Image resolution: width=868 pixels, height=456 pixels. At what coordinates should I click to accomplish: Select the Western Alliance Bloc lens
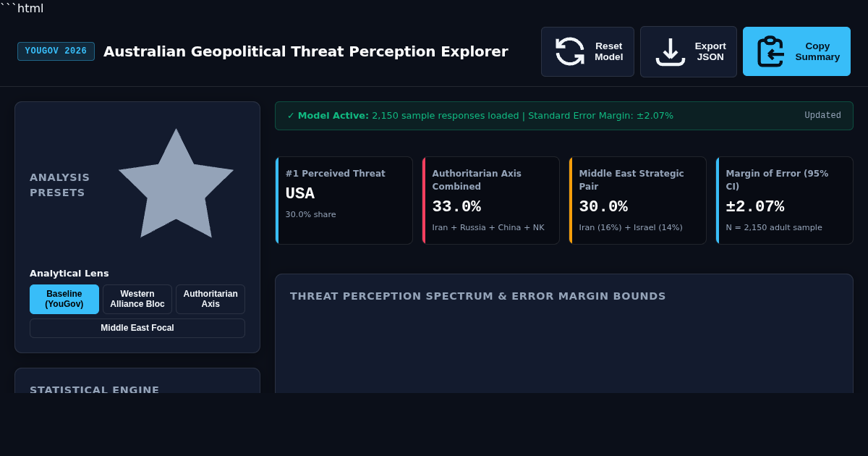click(137, 299)
